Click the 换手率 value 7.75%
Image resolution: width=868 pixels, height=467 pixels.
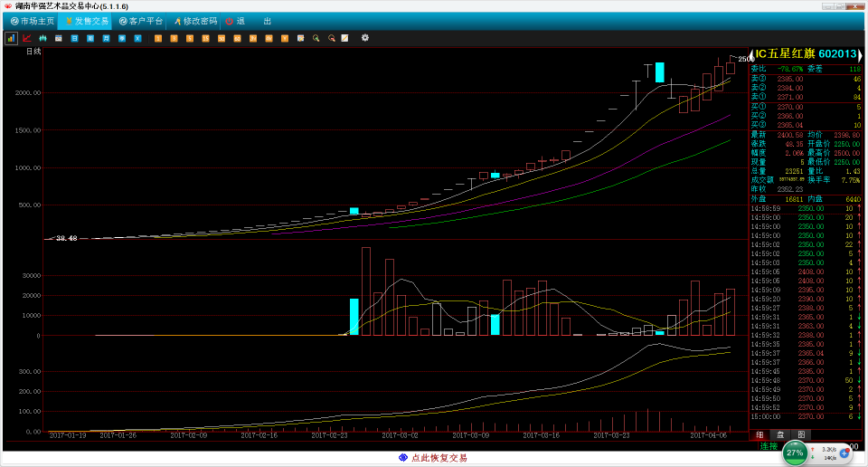point(851,180)
